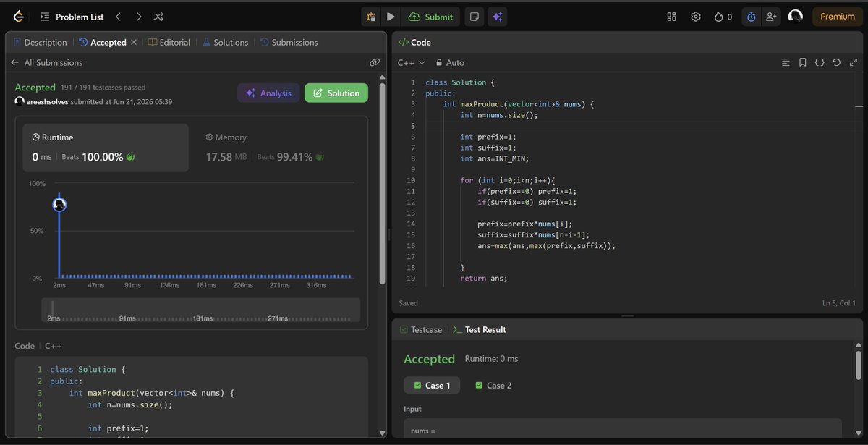
Task: Click the green Solution button
Action: tap(336, 93)
